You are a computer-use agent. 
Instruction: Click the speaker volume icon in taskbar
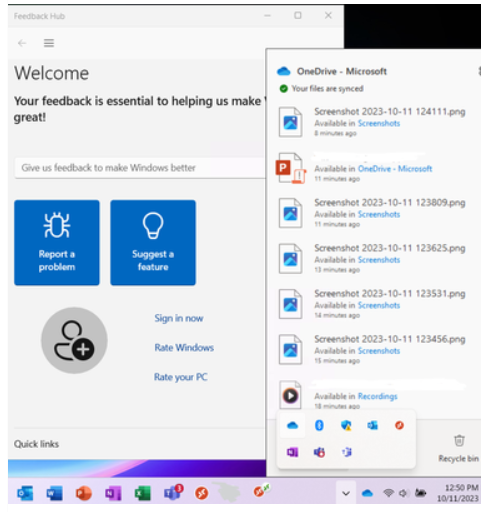coord(403,493)
